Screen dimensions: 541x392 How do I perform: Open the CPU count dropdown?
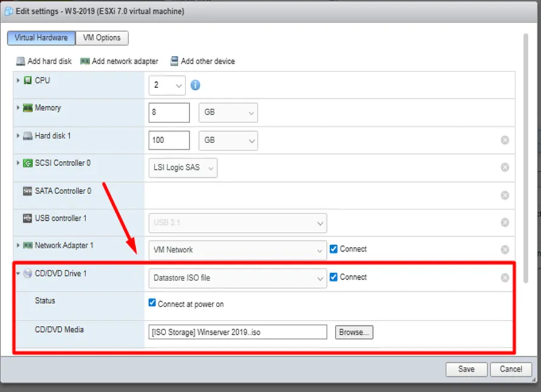(167, 86)
